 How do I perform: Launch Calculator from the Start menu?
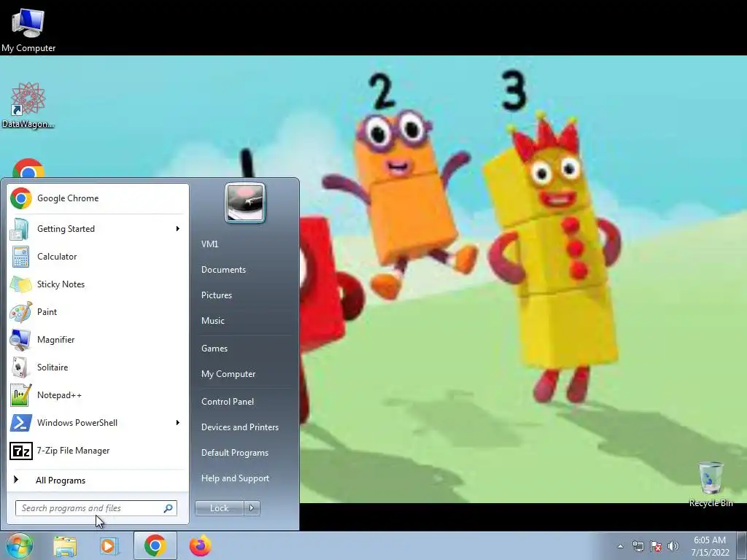97,257
